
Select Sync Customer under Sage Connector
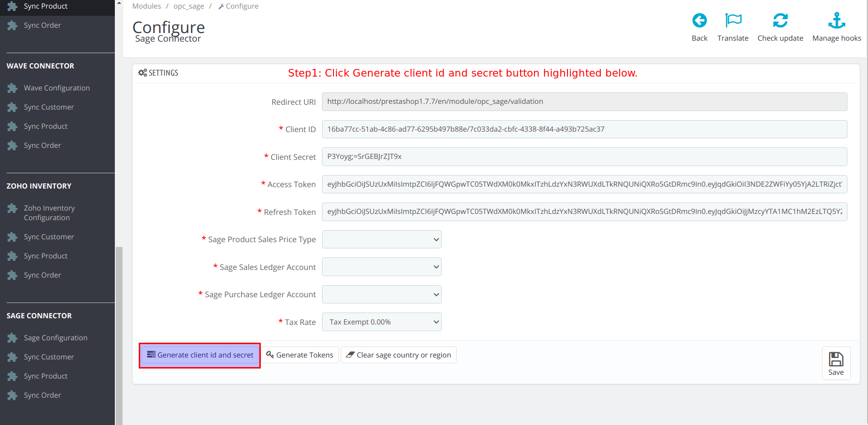49,357
